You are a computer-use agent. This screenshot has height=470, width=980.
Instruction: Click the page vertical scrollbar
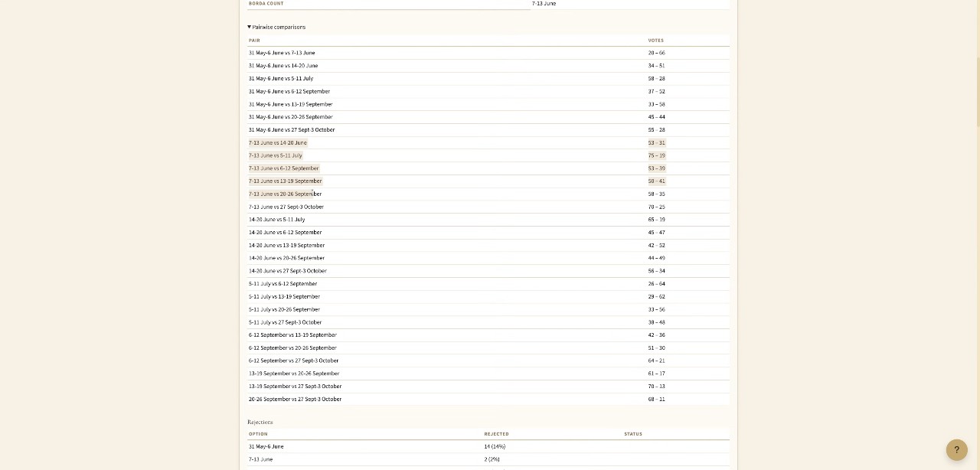977,92
